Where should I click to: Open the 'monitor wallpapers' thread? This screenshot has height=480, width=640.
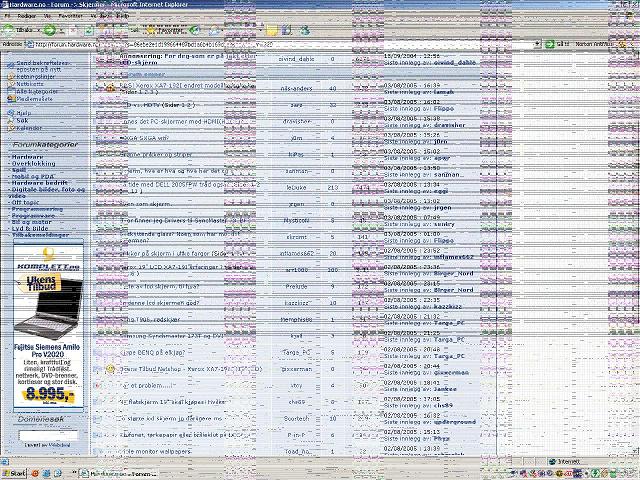click(x=156, y=451)
